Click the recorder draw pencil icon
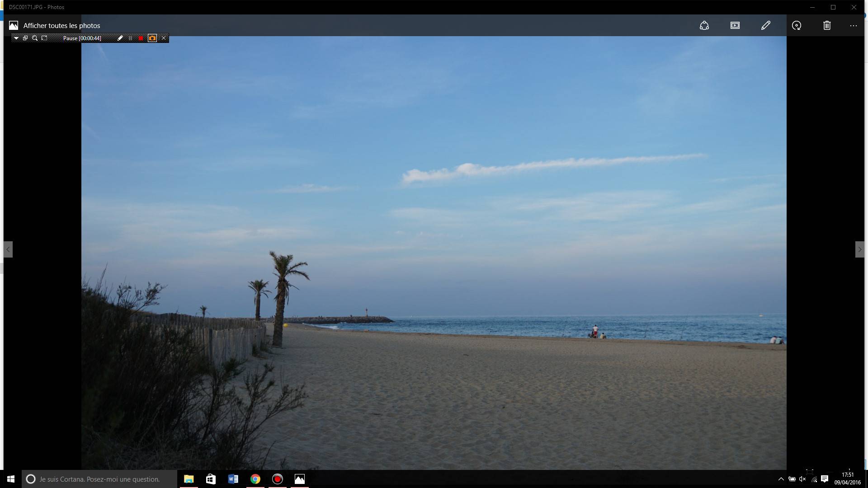 coord(120,38)
